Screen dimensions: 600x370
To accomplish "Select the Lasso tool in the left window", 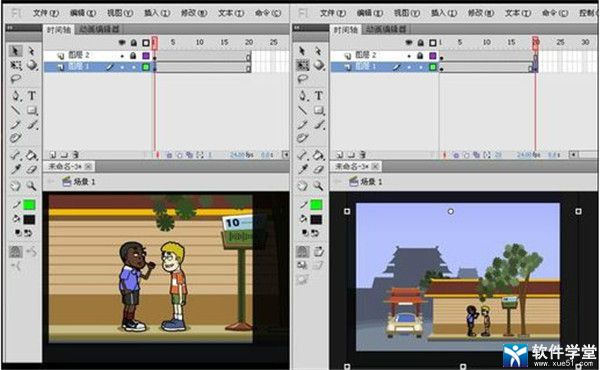I will [x=16, y=80].
